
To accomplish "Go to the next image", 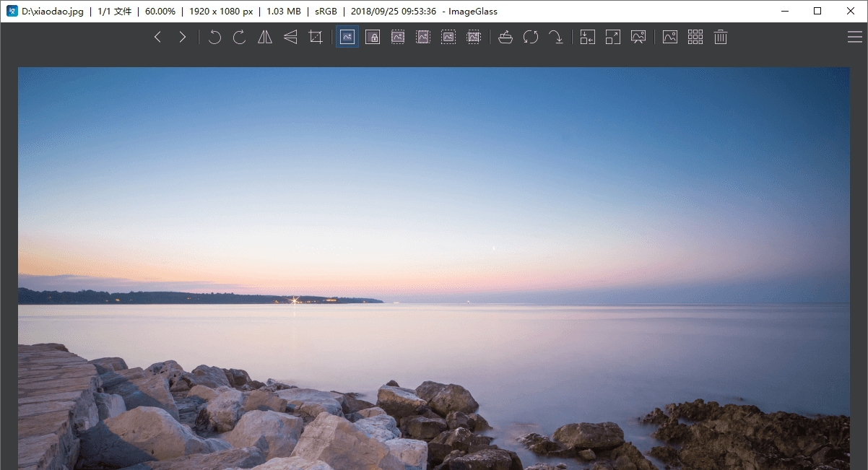I will (x=182, y=37).
